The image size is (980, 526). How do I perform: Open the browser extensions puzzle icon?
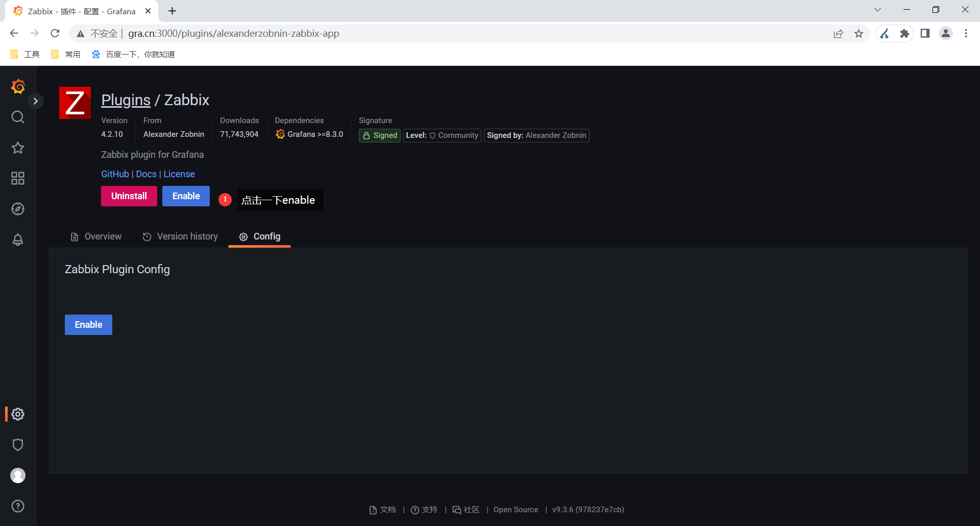pyautogui.click(x=904, y=34)
